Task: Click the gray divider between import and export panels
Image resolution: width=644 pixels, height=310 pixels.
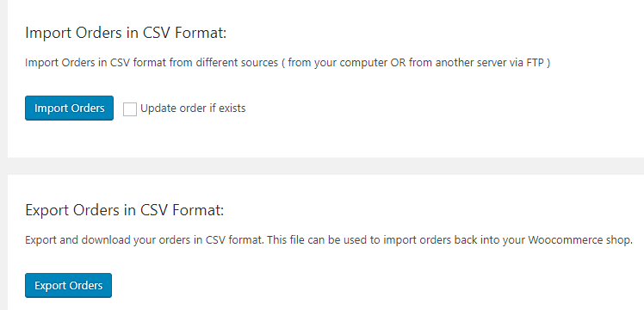Action: tap(325, 166)
